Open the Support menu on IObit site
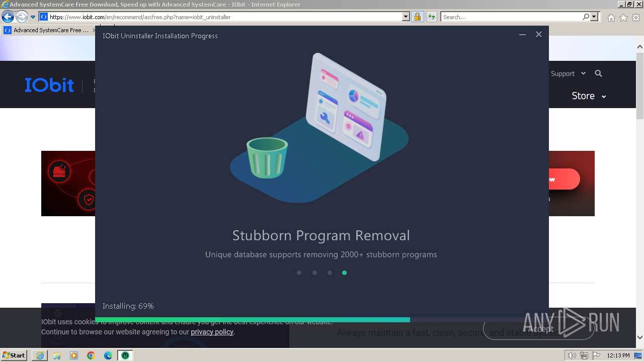The width and height of the screenshot is (644, 362). (x=562, y=73)
